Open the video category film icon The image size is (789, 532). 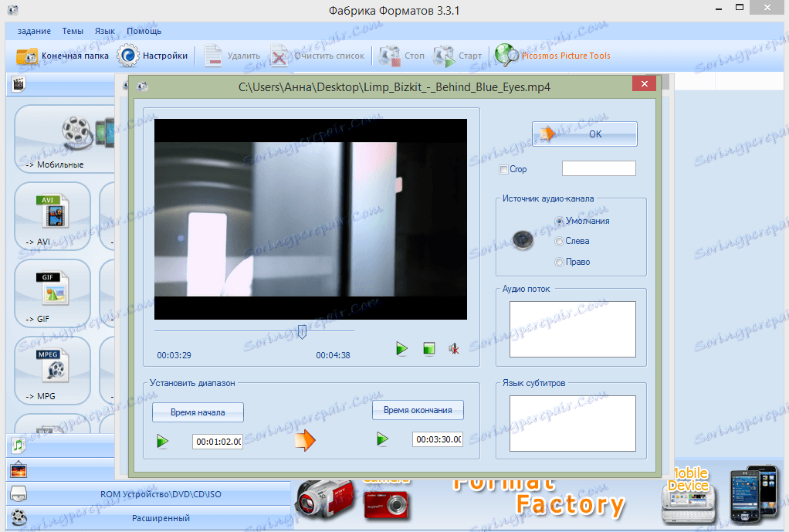tap(19, 84)
